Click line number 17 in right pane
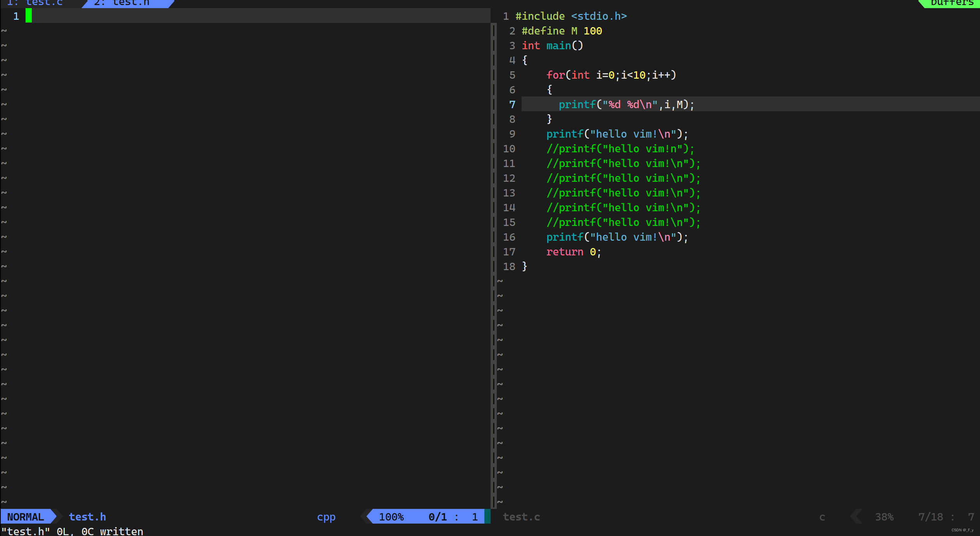The height and width of the screenshot is (536, 980). click(x=509, y=252)
